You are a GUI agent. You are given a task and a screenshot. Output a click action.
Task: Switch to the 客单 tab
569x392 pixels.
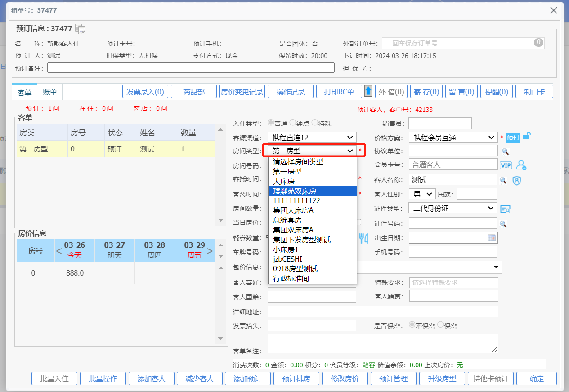click(x=25, y=92)
